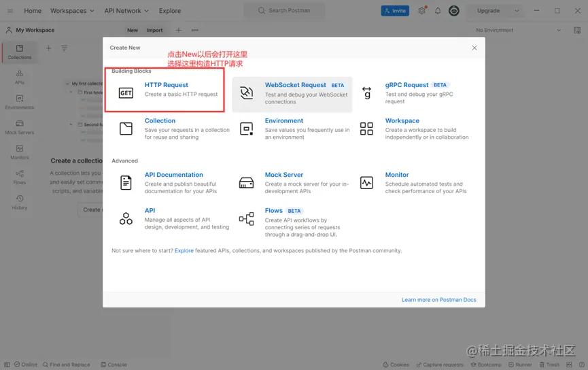588x370 pixels.
Task: Open Bootcamp from status bar
Action: pyautogui.click(x=486, y=365)
